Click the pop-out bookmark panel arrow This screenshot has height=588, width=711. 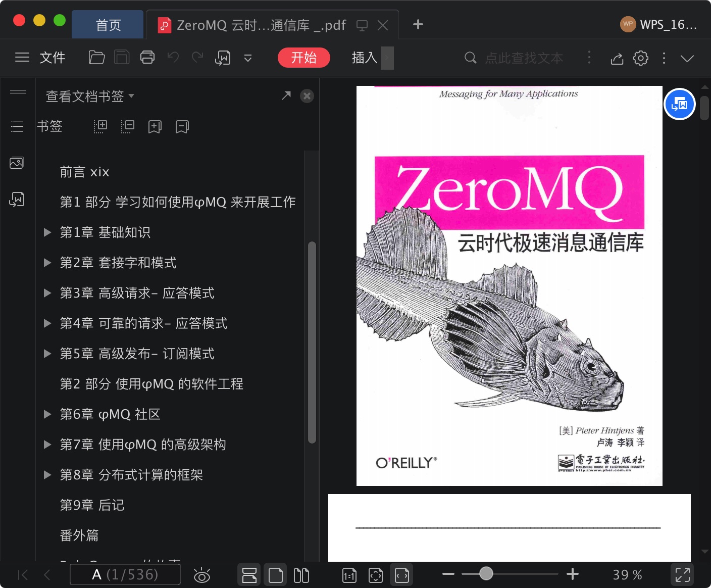point(286,95)
